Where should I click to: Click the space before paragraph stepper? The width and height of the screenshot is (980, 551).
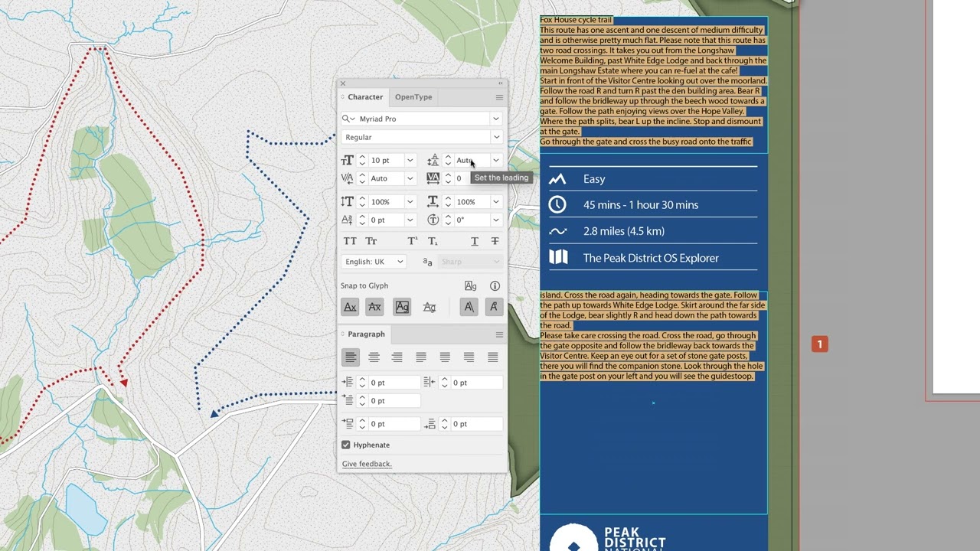coord(362,424)
